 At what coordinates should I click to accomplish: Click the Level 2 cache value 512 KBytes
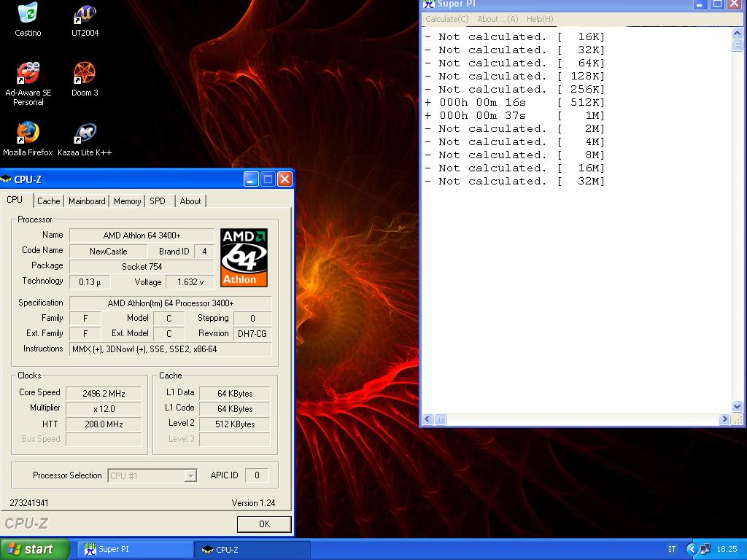235,424
